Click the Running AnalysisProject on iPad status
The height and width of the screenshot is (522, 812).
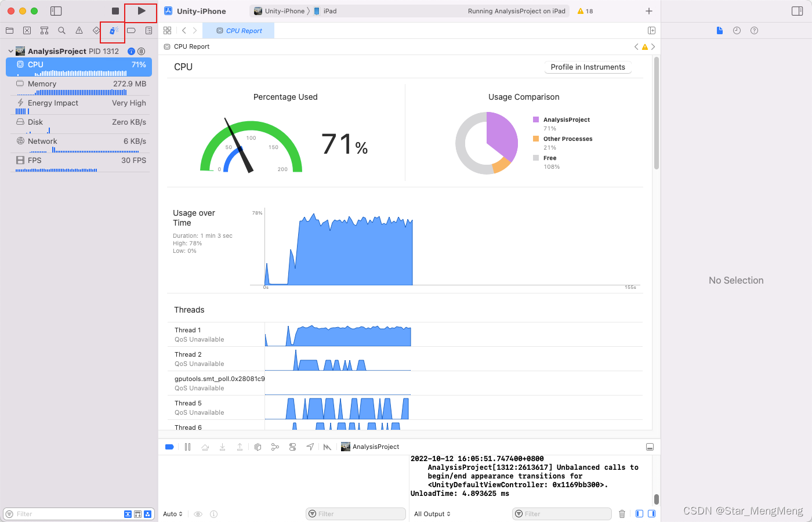click(x=516, y=11)
